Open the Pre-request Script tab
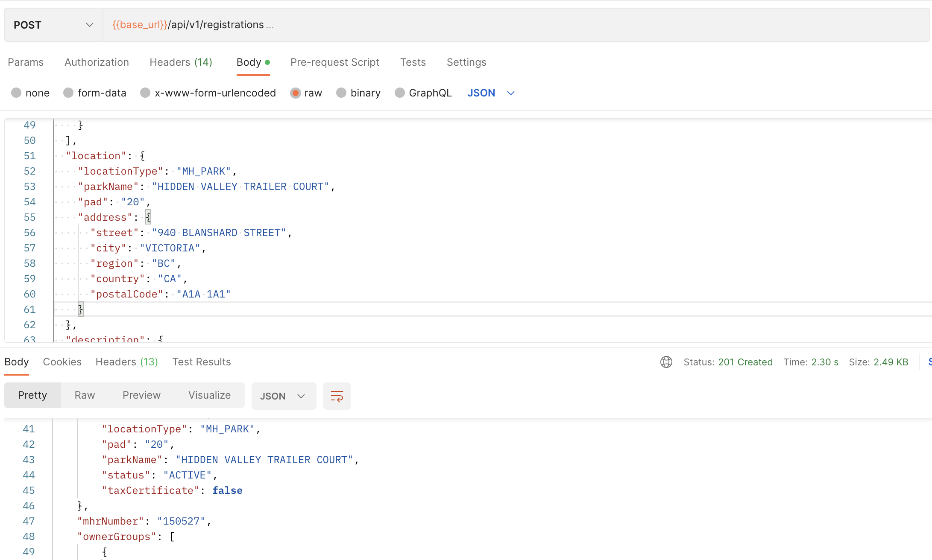 tap(334, 62)
